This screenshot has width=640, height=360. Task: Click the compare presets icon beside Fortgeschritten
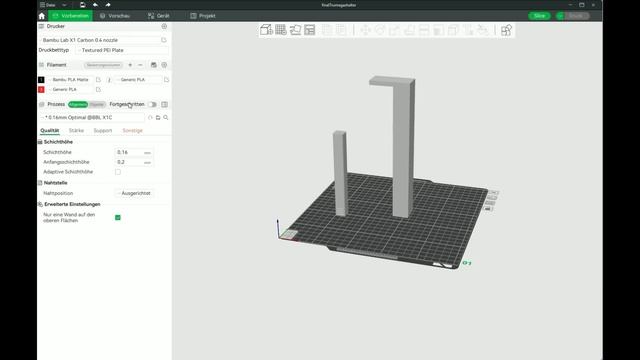164,104
